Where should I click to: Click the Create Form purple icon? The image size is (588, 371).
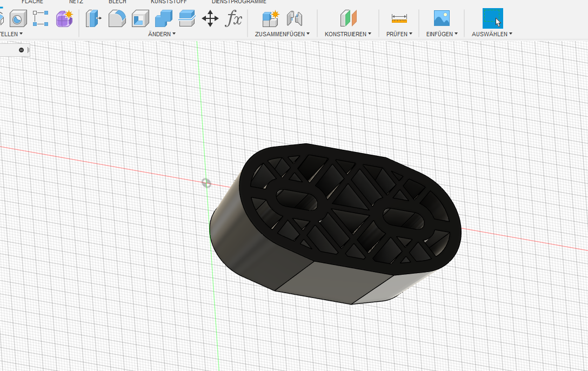point(65,19)
